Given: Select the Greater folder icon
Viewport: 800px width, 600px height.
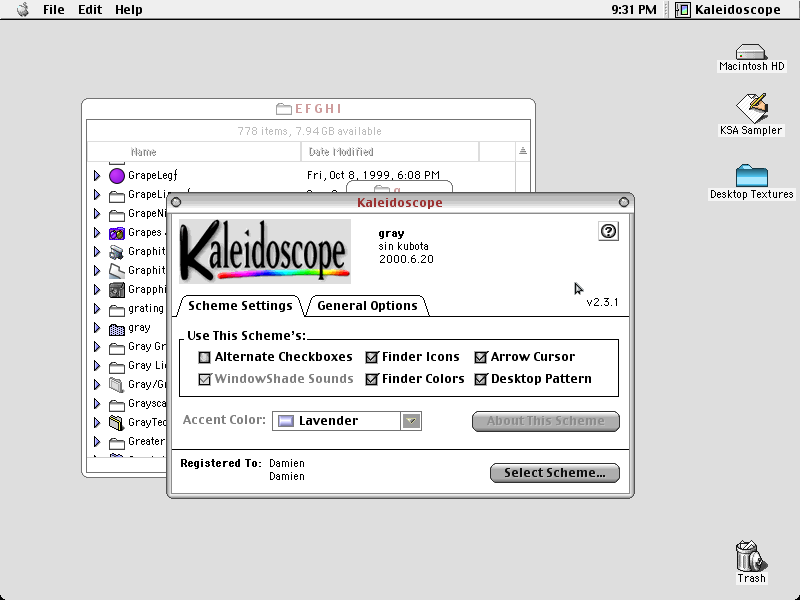Looking at the screenshot, I should (117, 442).
